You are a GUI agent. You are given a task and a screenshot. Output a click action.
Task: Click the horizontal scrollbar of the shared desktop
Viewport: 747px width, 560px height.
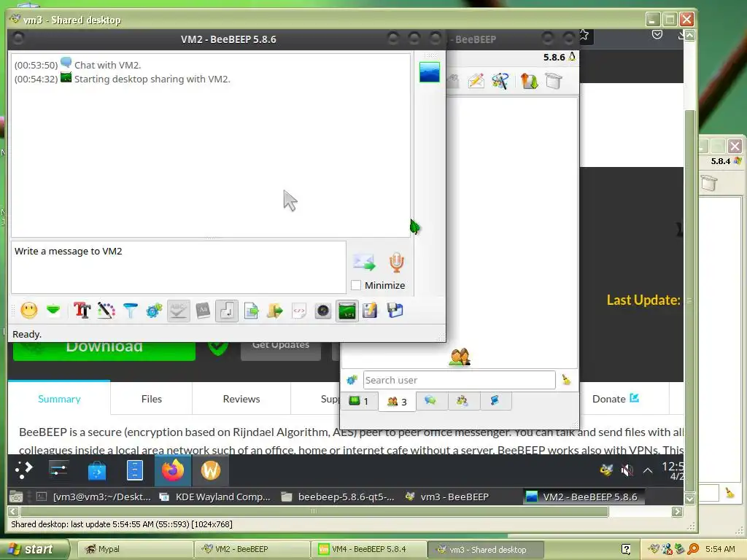[x=314, y=511]
